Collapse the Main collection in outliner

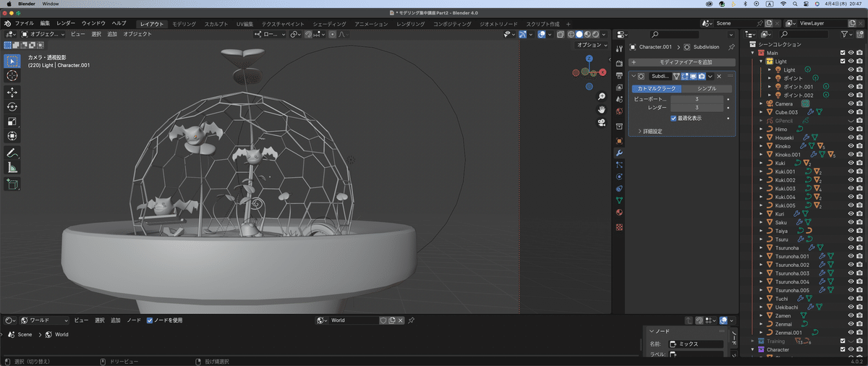[753, 53]
